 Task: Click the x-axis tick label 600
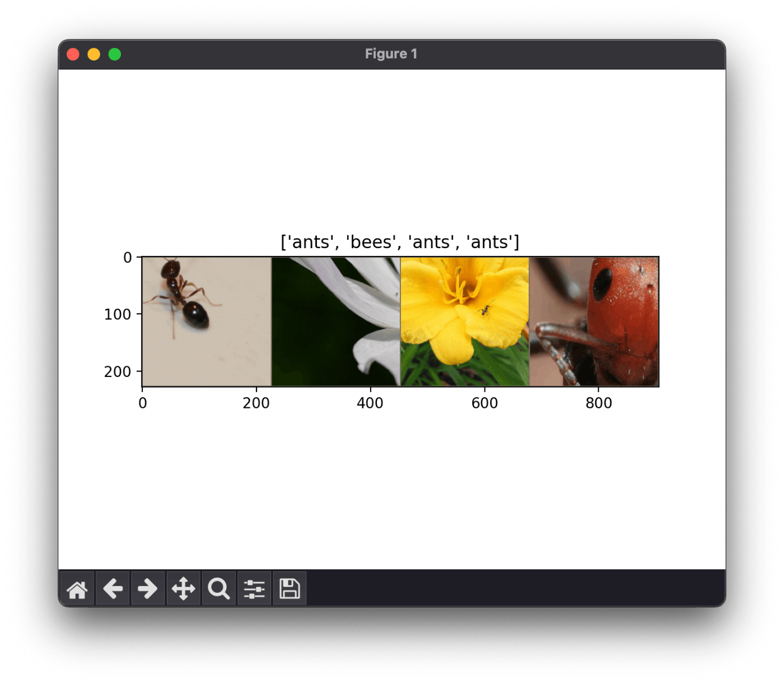tap(484, 403)
